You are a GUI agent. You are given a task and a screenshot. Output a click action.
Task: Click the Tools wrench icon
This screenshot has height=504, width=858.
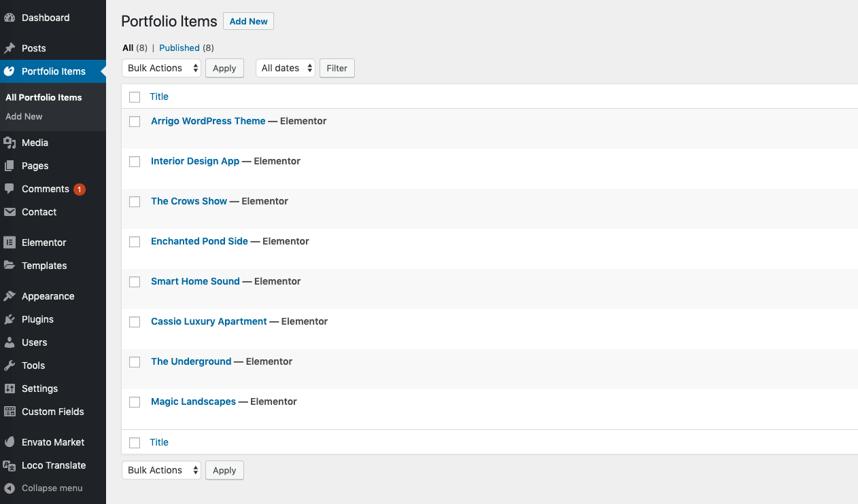[10, 365]
